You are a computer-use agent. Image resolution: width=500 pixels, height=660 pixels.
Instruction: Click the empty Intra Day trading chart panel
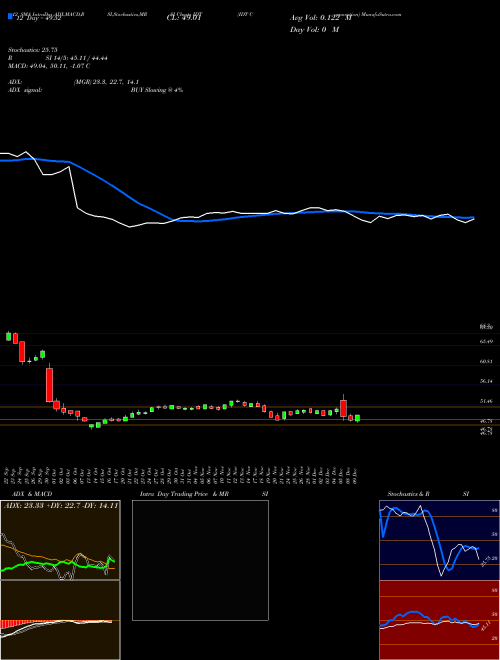point(200,560)
